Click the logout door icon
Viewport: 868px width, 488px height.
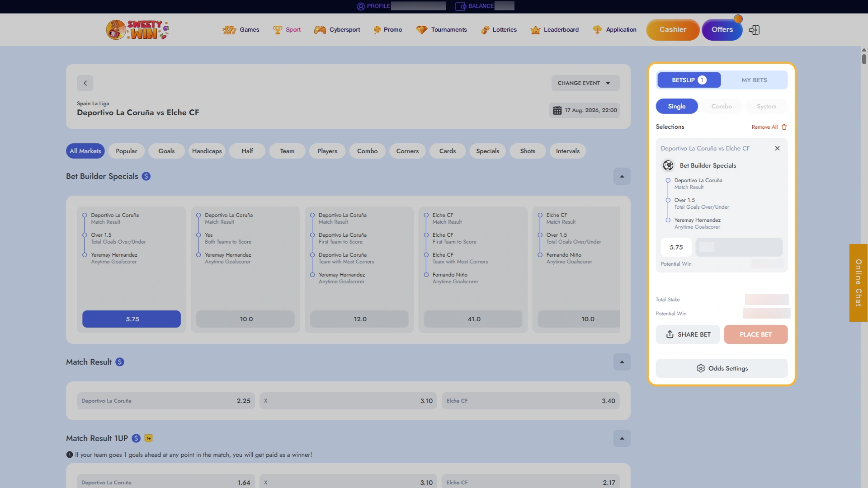754,30
